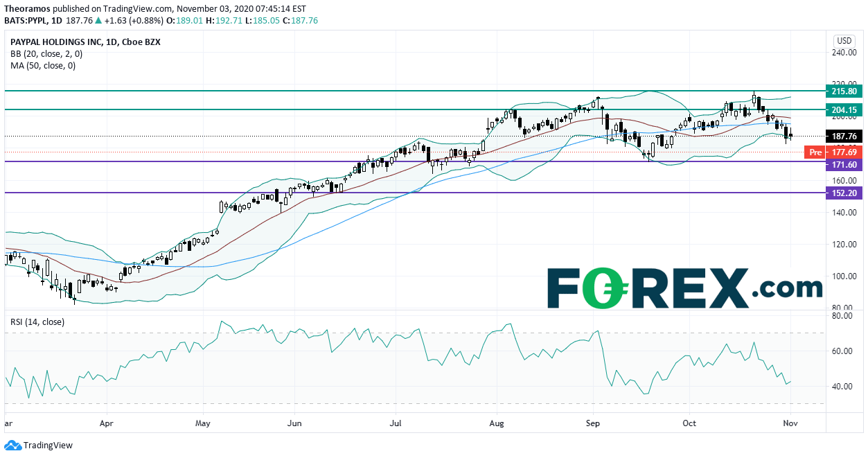Screen dimensions: 868x458
Task: Click the 215.80 resistance price label
Action: tap(843, 91)
